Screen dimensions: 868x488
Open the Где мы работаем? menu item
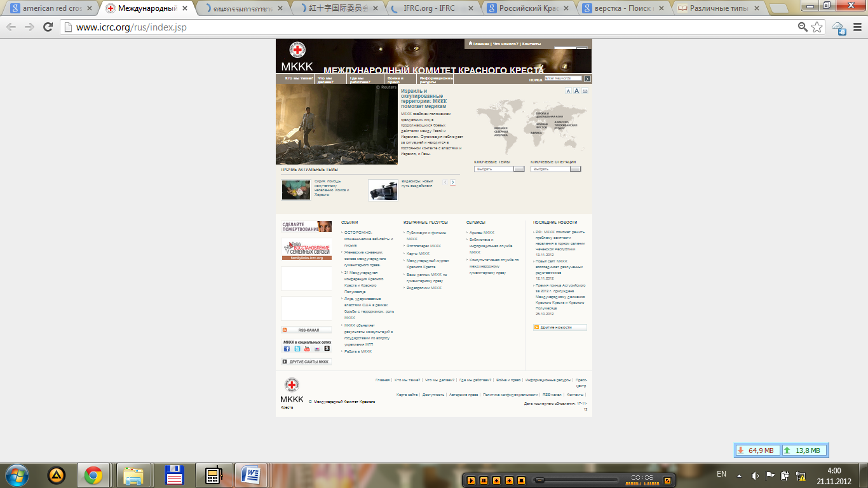[x=360, y=79]
